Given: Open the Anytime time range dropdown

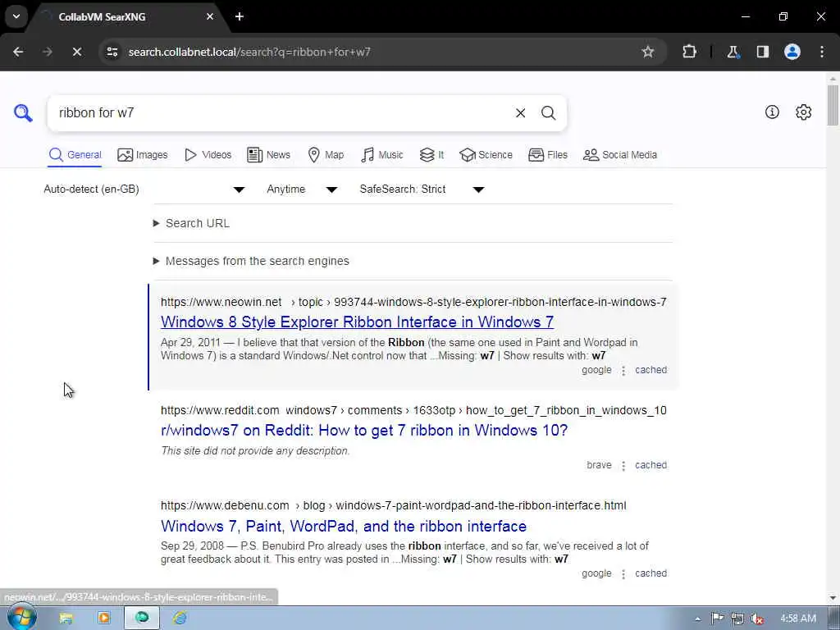Looking at the screenshot, I should [302, 189].
